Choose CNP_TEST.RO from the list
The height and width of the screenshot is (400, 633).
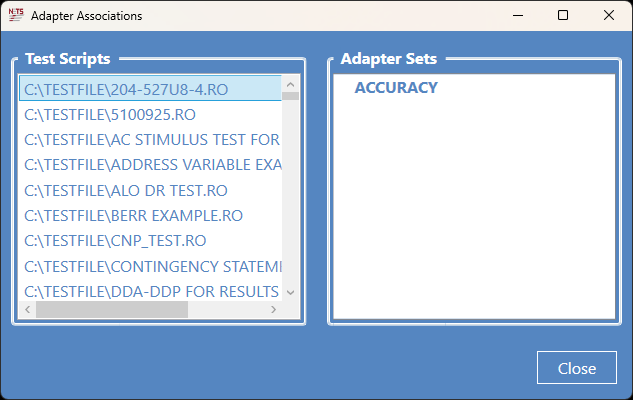(150, 241)
